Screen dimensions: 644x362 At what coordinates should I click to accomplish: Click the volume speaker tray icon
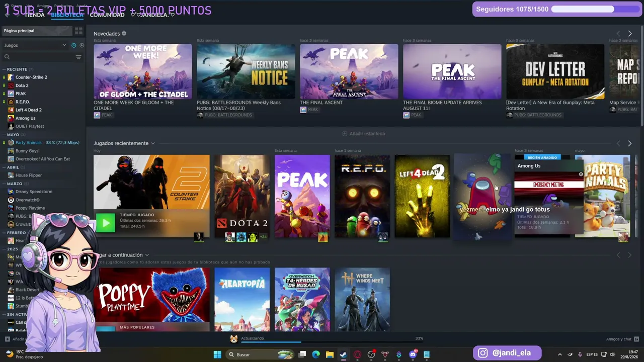(x=612, y=354)
